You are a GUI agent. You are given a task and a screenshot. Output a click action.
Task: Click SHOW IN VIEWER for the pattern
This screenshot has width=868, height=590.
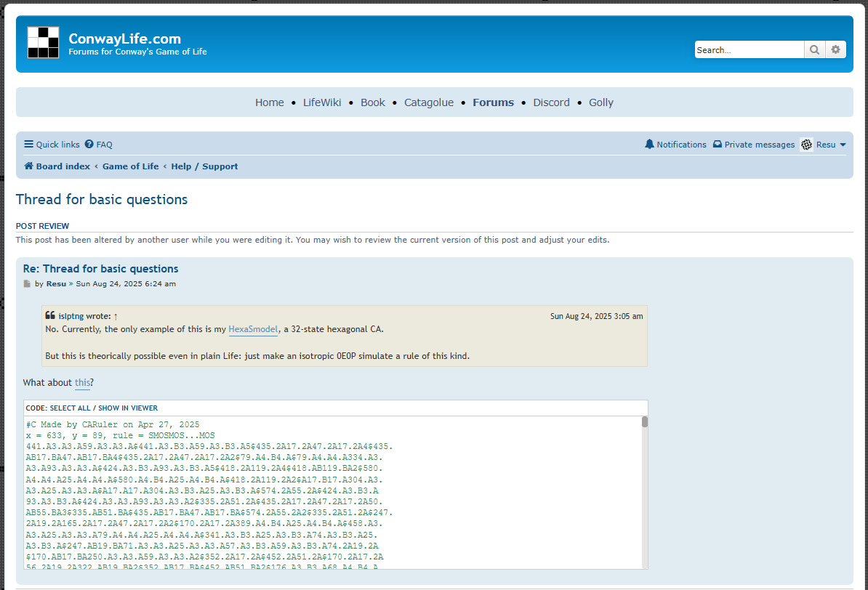point(128,408)
